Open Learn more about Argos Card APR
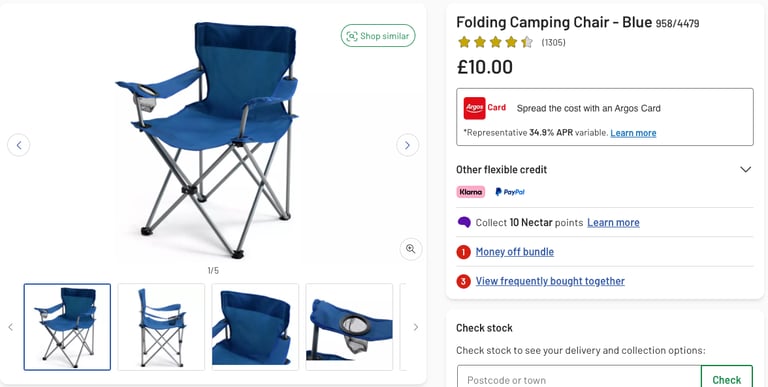Image resolution: width=768 pixels, height=387 pixels. point(633,133)
